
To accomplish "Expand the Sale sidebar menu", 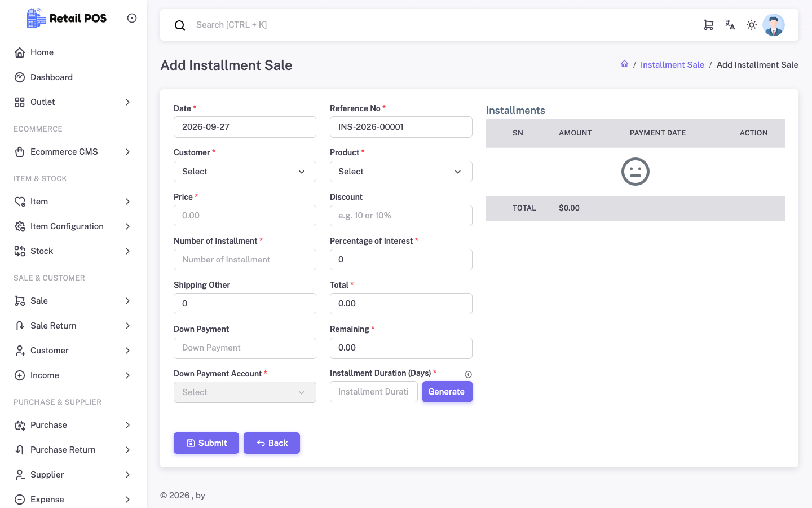I will (x=73, y=301).
